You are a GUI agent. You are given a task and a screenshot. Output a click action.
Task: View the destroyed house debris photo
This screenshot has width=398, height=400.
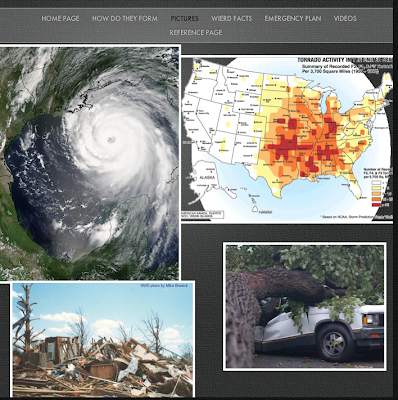(103, 339)
